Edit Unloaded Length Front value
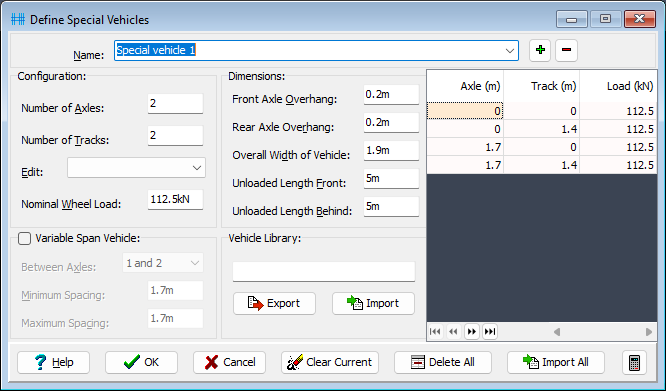The height and width of the screenshot is (391, 666). click(391, 179)
